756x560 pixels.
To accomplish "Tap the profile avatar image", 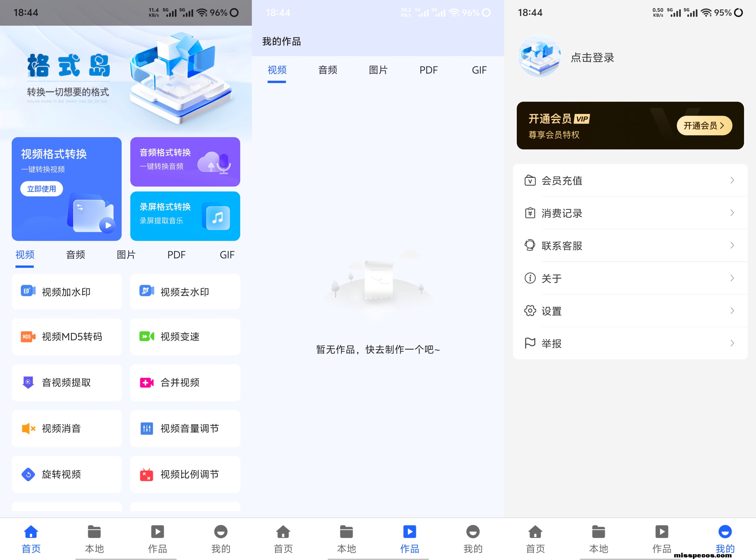I will 539,56.
